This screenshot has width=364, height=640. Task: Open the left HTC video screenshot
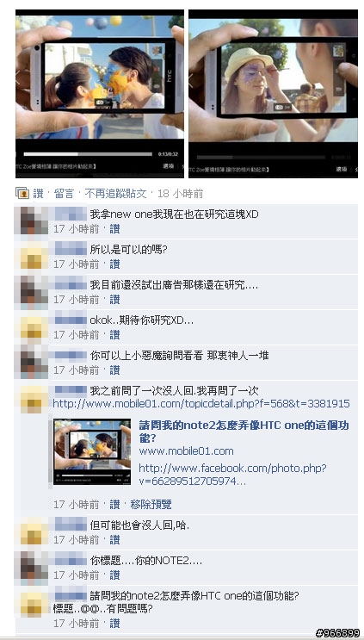point(100,94)
